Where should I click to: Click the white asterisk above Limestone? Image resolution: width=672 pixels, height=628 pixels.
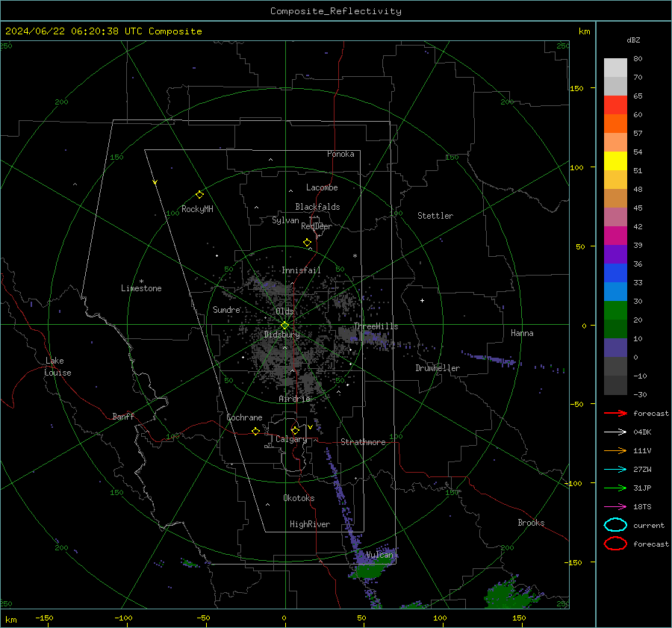[141, 282]
